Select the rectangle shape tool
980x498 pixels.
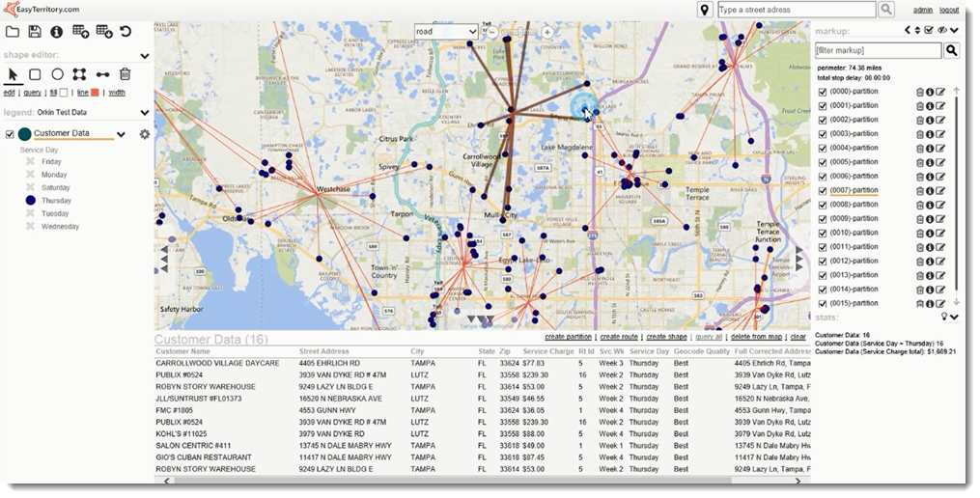point(35,74)
